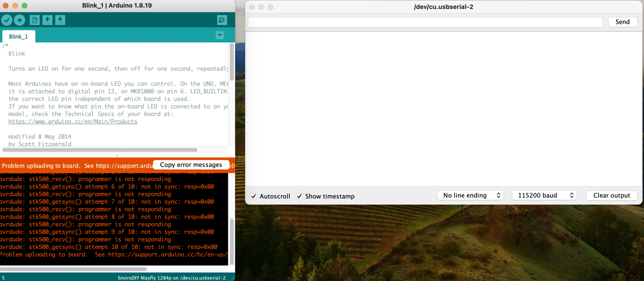Open the tab options dropdown arrow
This screenshot has height=281, width=644.
220,35
